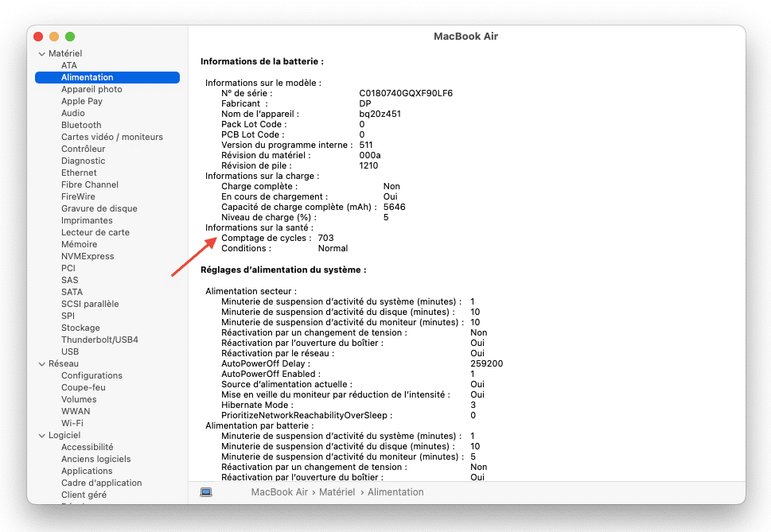The width and height of the screenshot is (771, 532).
Task: Click Alimentation in the path bar
Action: (x=395, y=492)
